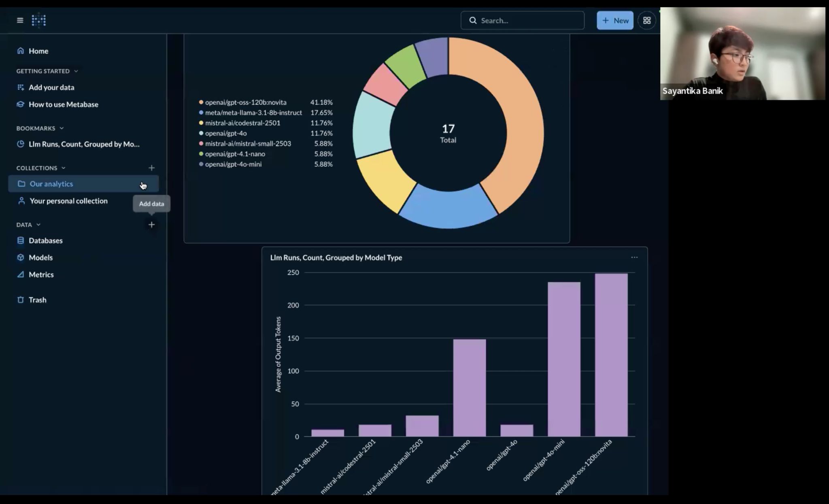Focus the Search field

(x=522, y=20)
